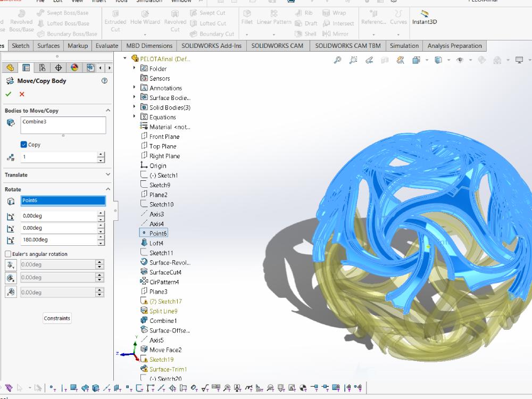Switch to SOLIDWORKS CAM tab
This screenshot has height=399, width=532.
(277, 46)
